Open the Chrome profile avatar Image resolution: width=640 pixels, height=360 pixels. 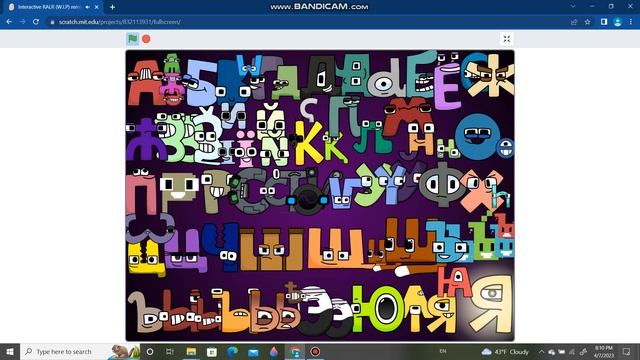click(x=618, y=22)
